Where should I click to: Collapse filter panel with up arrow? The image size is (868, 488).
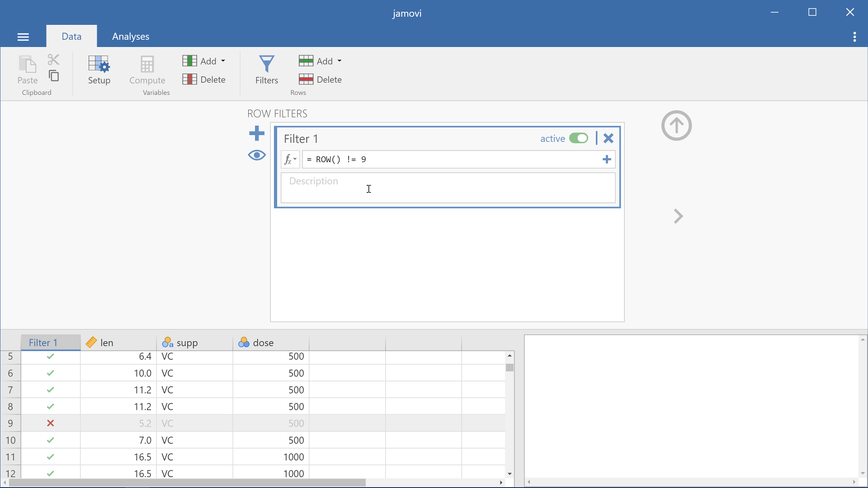pos(676,126)
